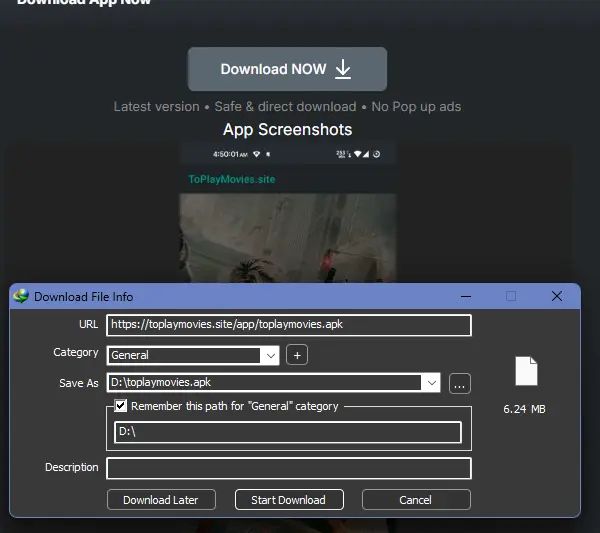The image size is (600, 533).
Task: Click the App Screenshots heading
Action: click(x=287, y=129)
